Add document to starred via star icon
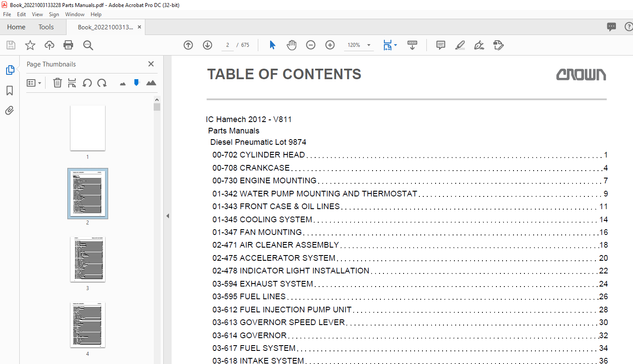The width and height of the screenshot is (633, 364). (x=30, y=45)
